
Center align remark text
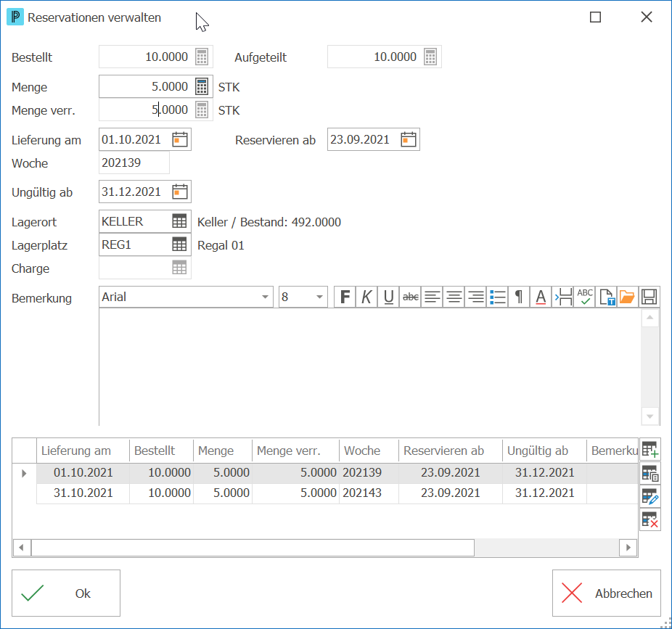coord(454,297)
